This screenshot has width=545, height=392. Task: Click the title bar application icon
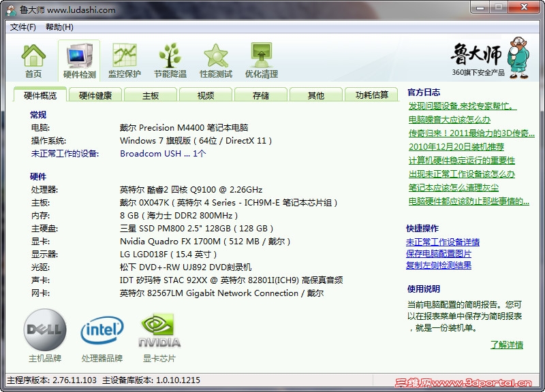coord(12,10)
